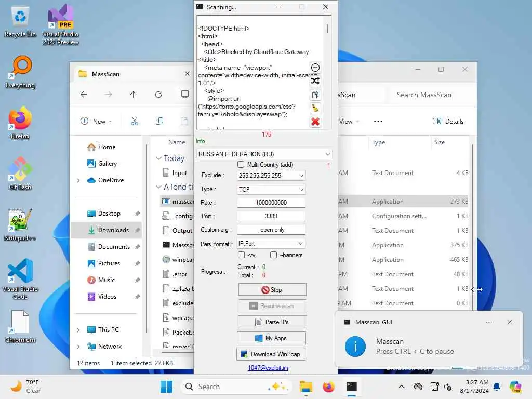Open the 1047@exploit.im link
Viewport: 532px width, 399px height.
coord(268,368)
